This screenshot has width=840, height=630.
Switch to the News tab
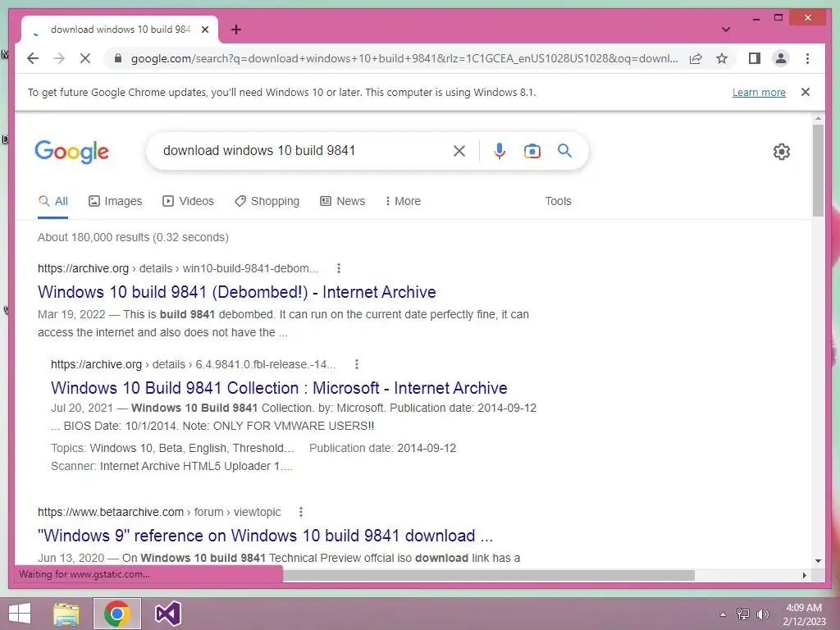pyautogui.click(x=342, y=202)
